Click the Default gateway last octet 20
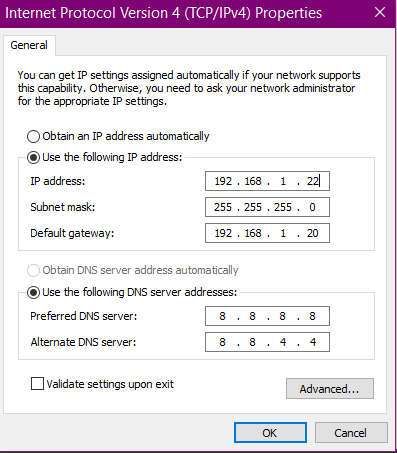Image resolution: width=397 pixels, height=453 pixels. click(x=313, y=233)
